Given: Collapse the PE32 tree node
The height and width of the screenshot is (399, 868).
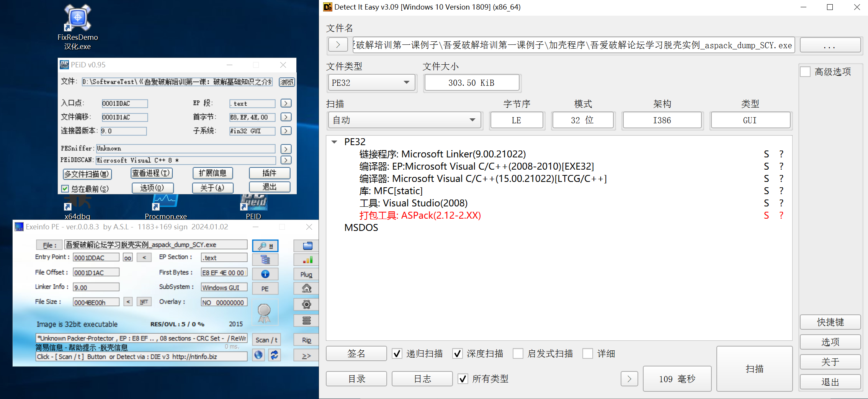Looking at the screenshot, I should 334,142.
